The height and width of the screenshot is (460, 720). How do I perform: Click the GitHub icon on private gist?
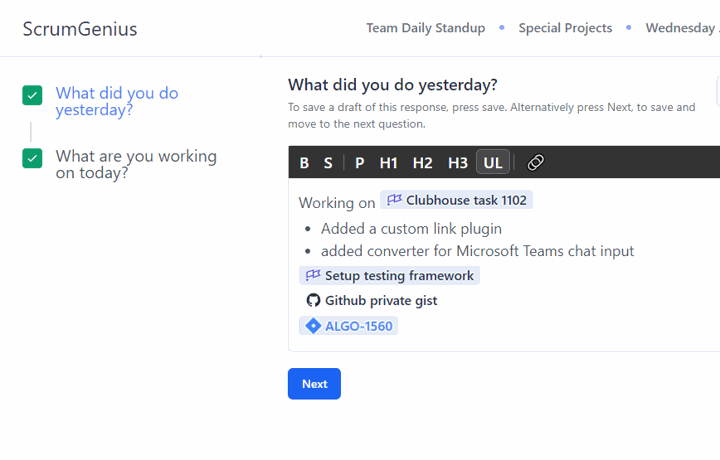click(x=313, y=300)
